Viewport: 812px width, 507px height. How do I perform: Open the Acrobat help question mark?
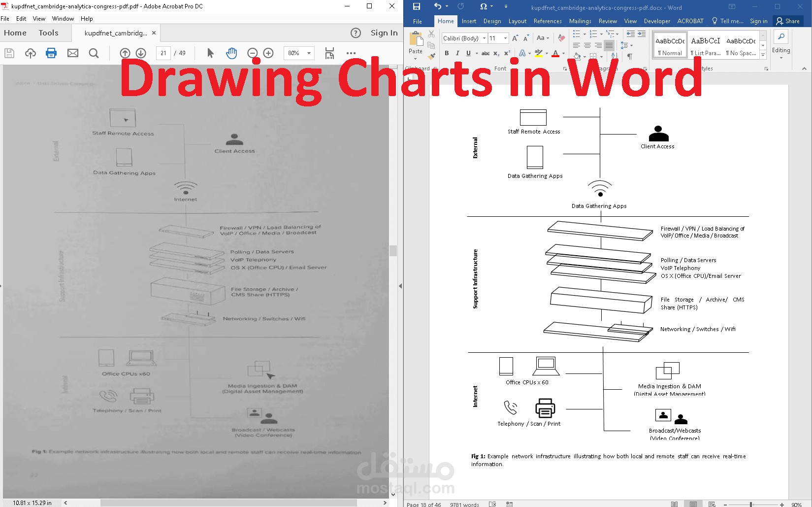356,33
